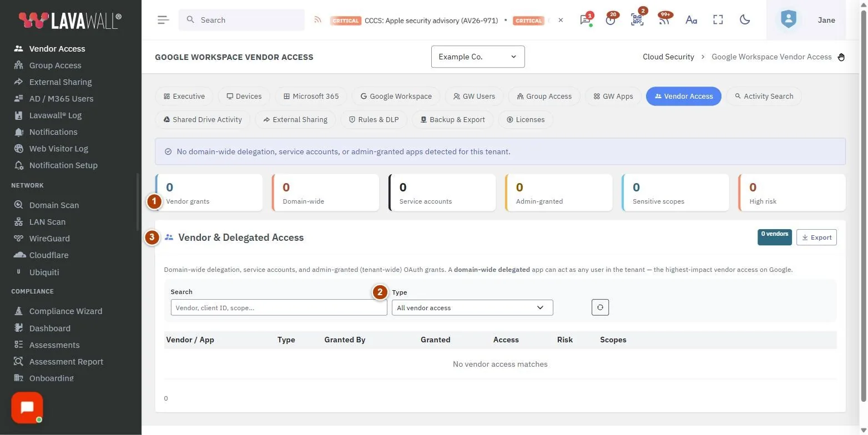This screenshot has width=868, height=435.
Task: Open the RSS feed icon with 99+ badge
Action: 664,20
